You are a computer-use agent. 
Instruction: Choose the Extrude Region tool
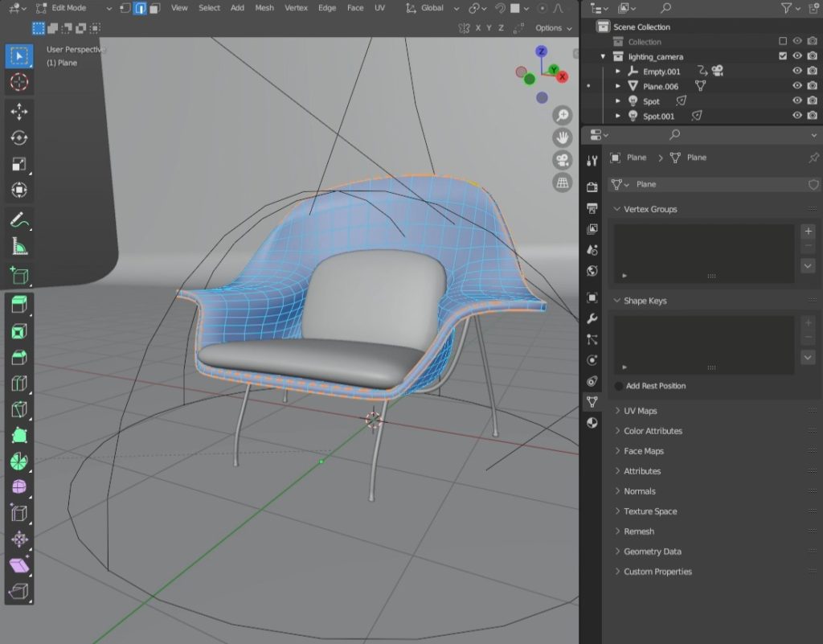19,305
